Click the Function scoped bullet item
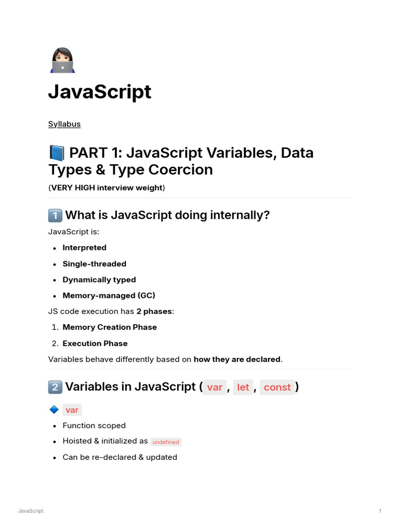This screenshot has width=399, height=532. click(94, 425)
